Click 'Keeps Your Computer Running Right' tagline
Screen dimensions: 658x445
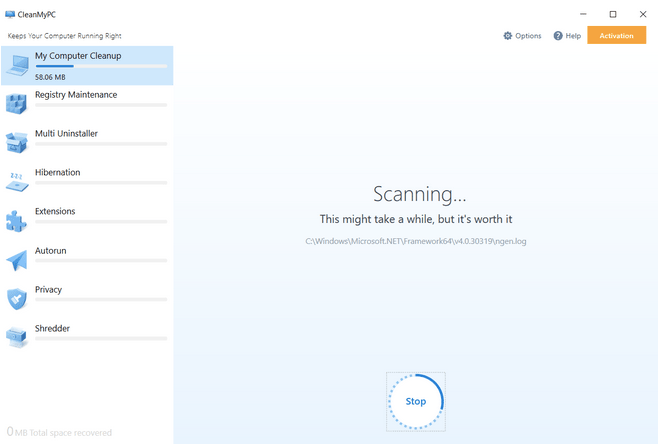[64, 36]
